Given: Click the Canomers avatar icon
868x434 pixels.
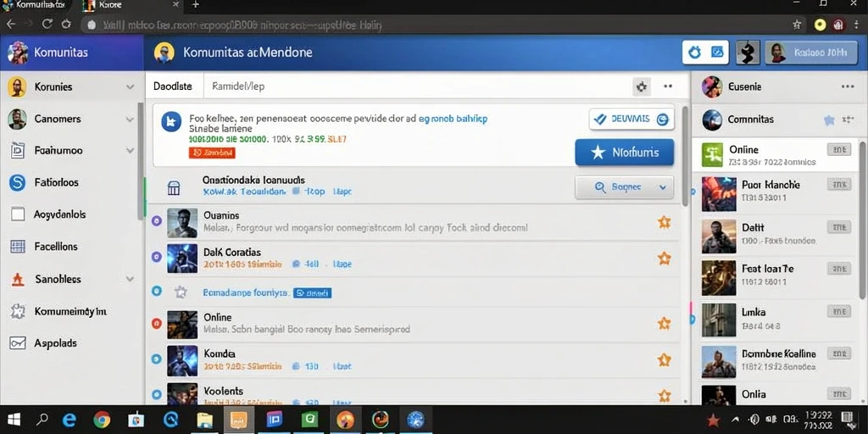Looking at the screenshot, I should coord(17,119).
